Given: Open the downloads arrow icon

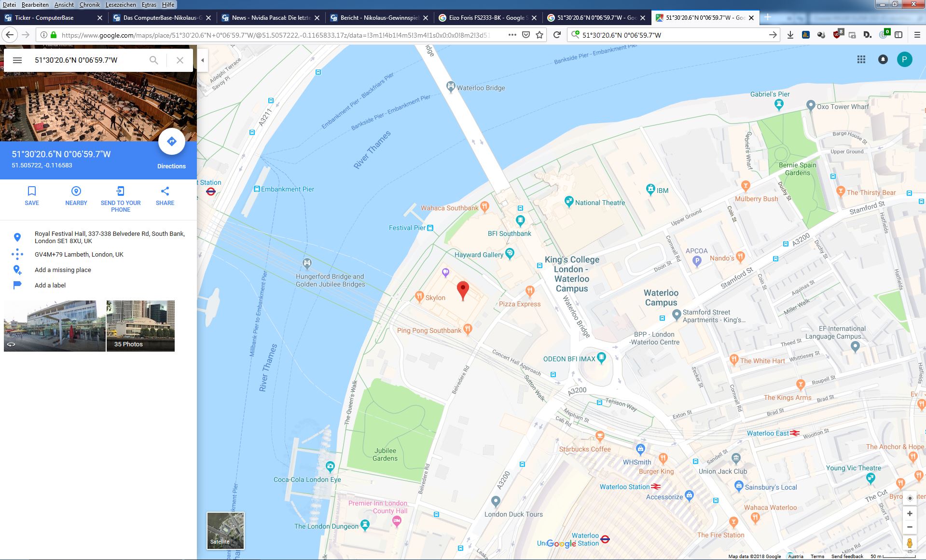Looking at the screenshot, I should click(x=790, y=35).
